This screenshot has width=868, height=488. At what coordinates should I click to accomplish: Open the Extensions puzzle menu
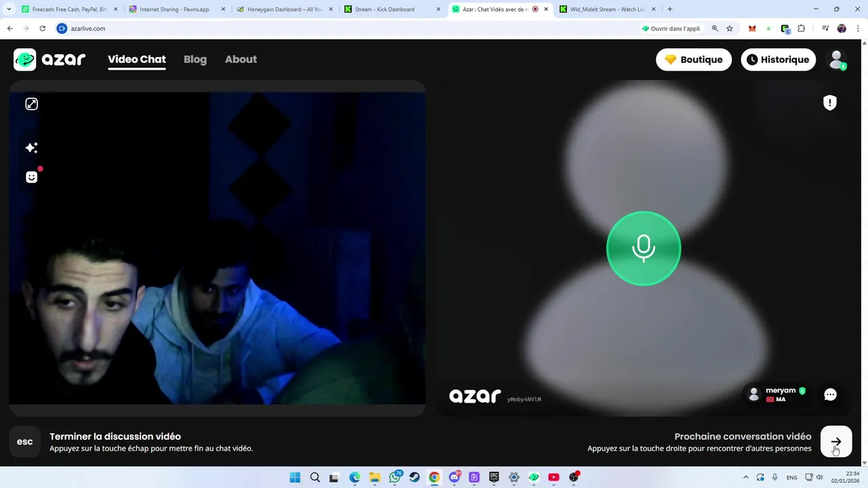(802, 28)
